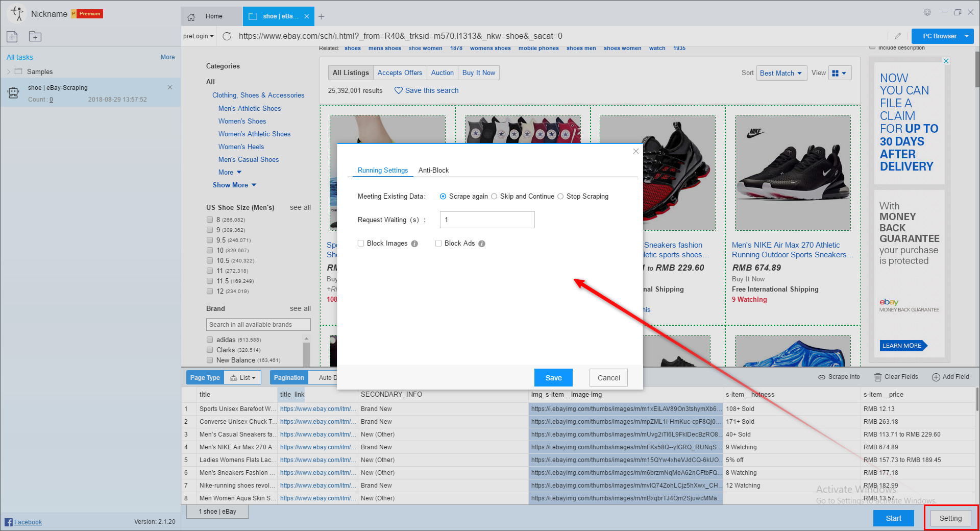Add Field to the extraction table

coord(950,377)
